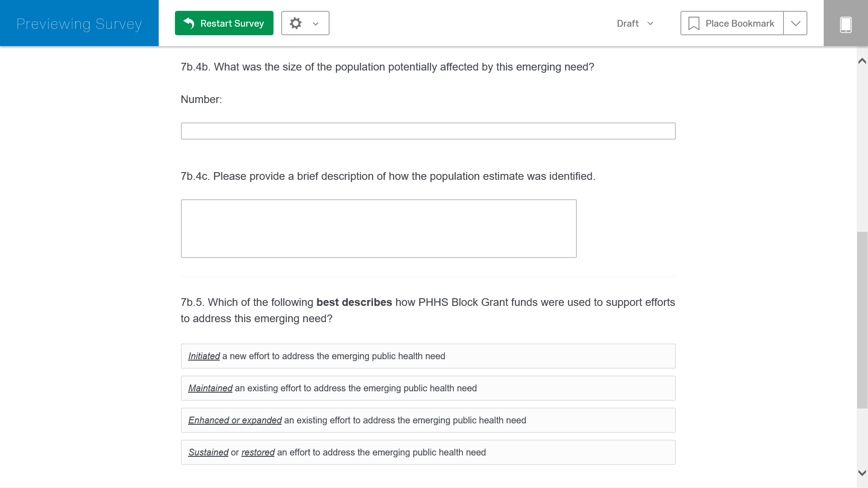Focus the population estimate description box

click(x=378, y=229)
